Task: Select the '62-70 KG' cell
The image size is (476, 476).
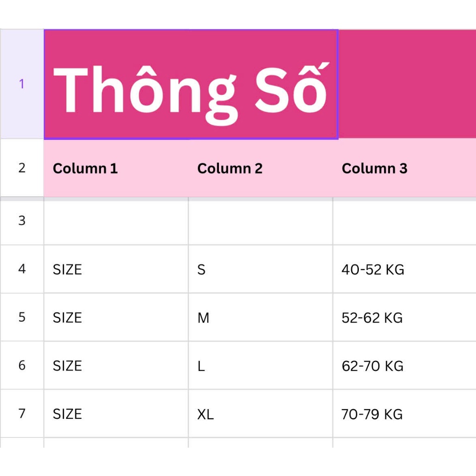Action: coord(404,365)
